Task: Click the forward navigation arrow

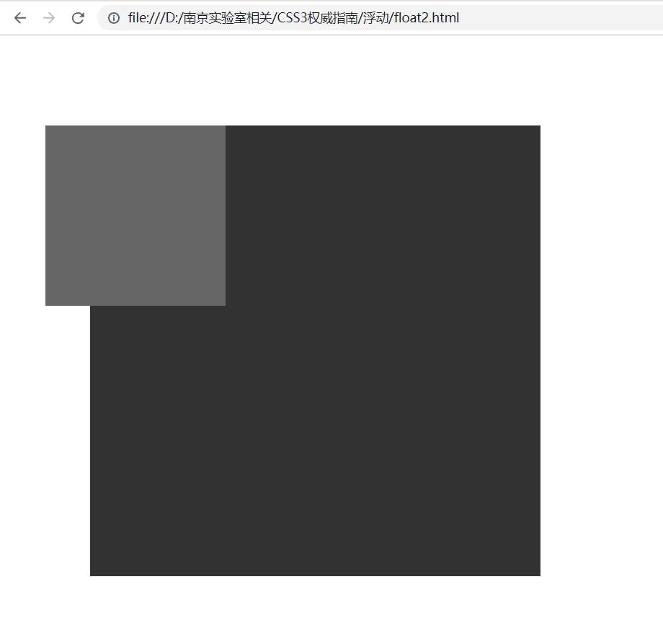Action: [49, 18]
